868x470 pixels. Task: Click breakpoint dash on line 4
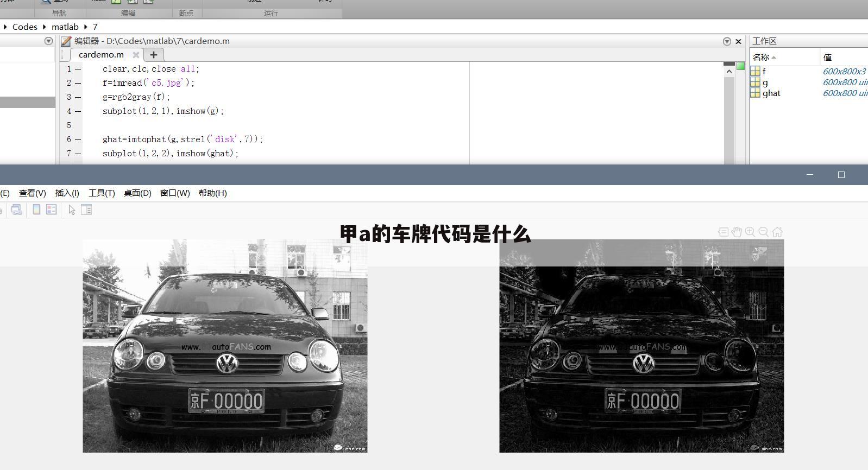coord(78,111)
